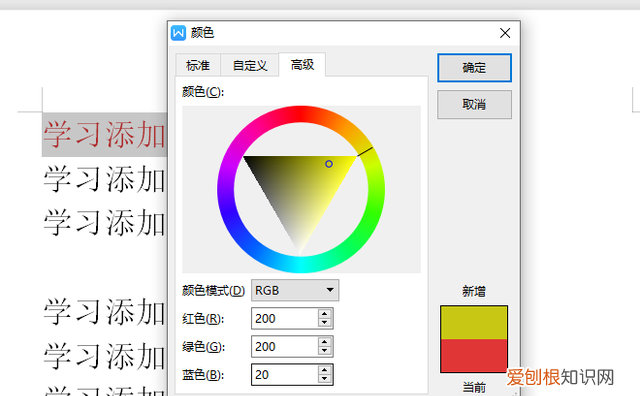Click the highlighted red text line in the document
This screenshot has width=640, height=396.
(104, 135)
